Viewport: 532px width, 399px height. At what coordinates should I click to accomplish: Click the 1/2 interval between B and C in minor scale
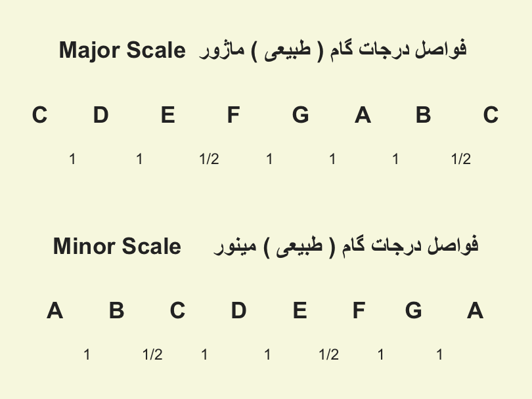152,354
